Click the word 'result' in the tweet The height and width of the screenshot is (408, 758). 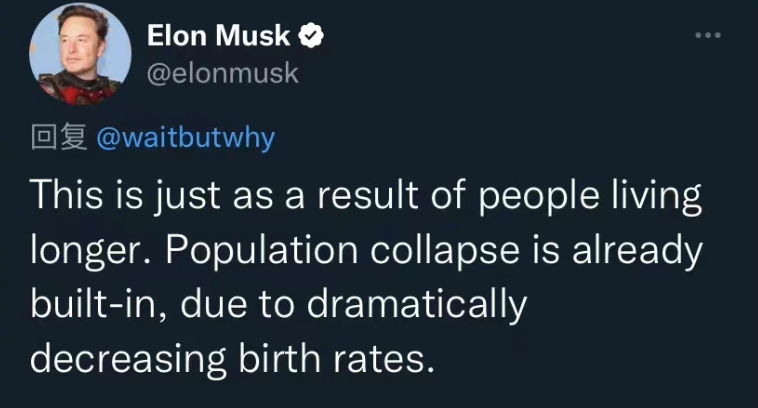point(367,195)
